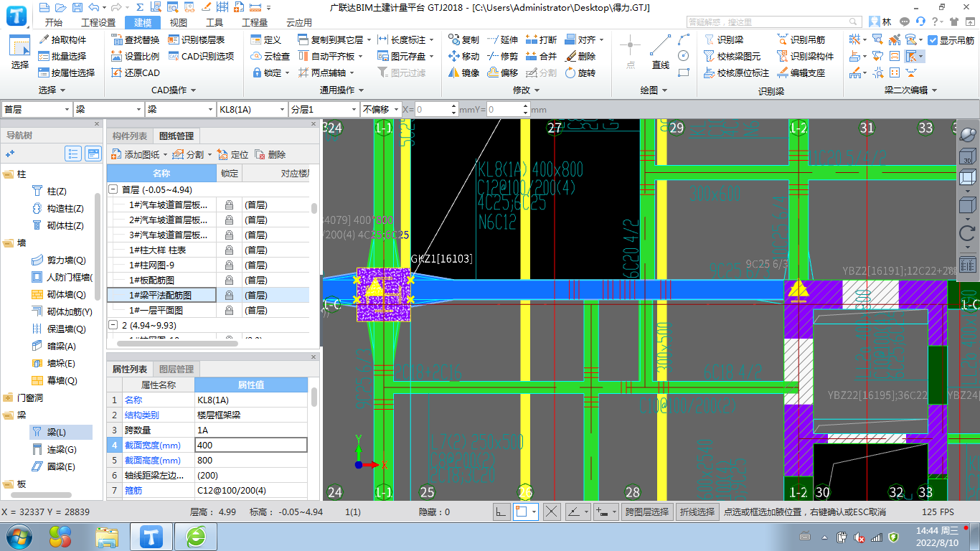Click 校核原位标注 tool

coord(736,72)
